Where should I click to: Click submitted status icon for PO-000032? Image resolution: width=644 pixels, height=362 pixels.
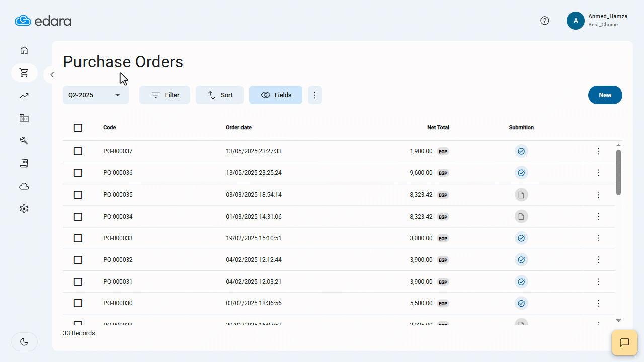coord(521,260)
